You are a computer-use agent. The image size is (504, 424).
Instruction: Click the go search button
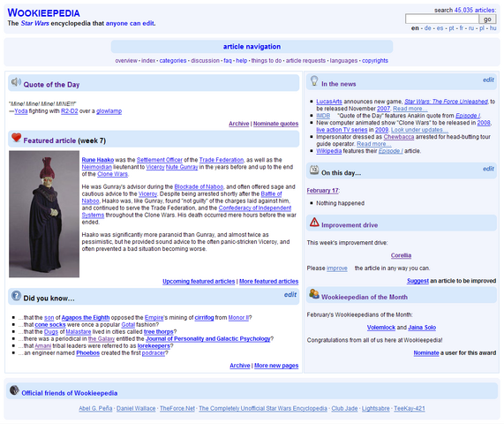(487, 19)
